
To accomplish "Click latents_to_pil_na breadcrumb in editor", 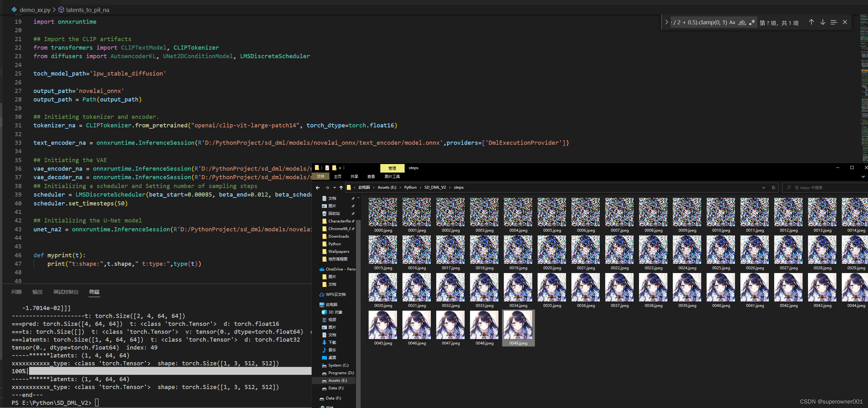I will coord(87,10).
